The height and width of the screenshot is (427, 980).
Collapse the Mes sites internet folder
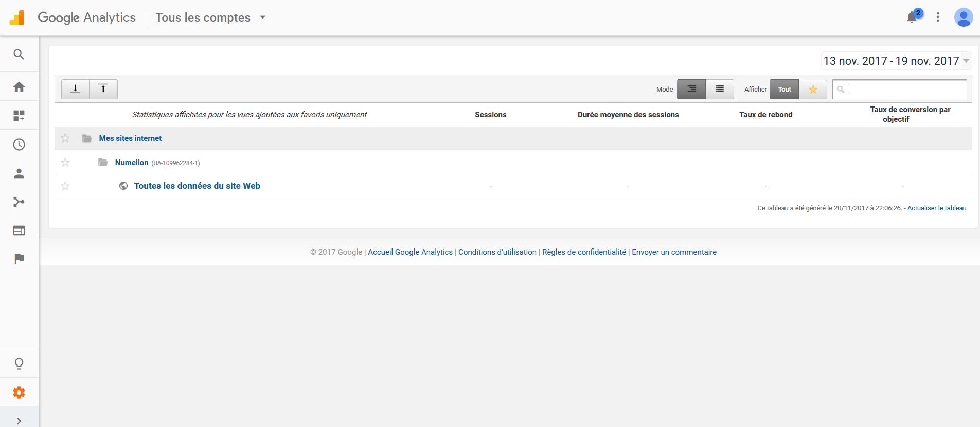pyautogui.click(x=87, y=138)
